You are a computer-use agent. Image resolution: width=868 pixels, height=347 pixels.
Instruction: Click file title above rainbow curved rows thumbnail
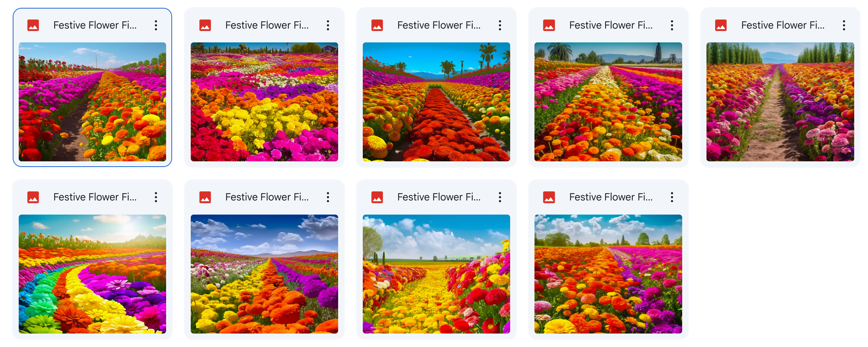click(x=95, y=197)
